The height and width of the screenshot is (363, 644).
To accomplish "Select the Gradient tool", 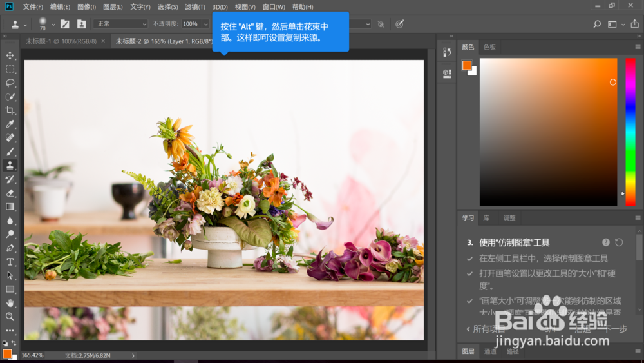I will pyautogui.click(x=10, y=207).
